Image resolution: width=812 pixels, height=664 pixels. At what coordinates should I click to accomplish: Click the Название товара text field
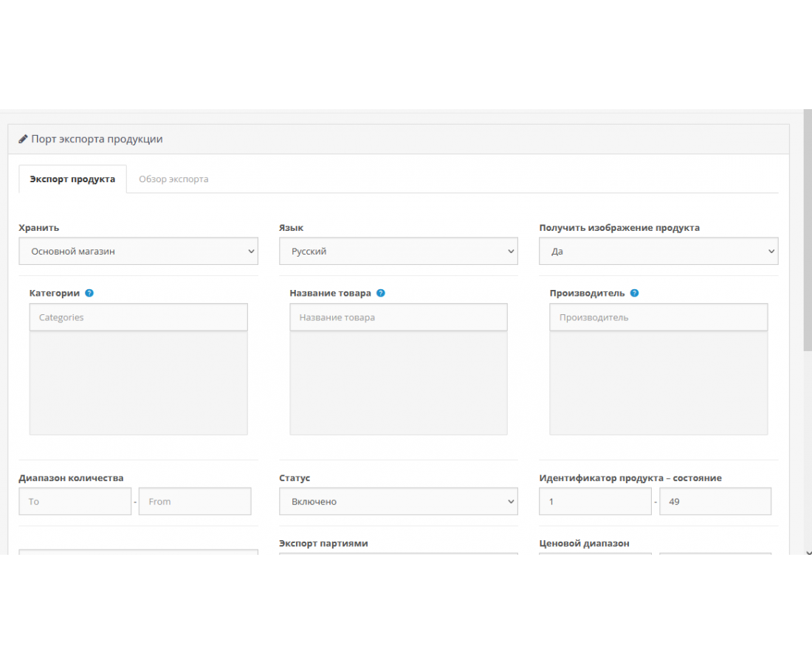pos(399,318)
